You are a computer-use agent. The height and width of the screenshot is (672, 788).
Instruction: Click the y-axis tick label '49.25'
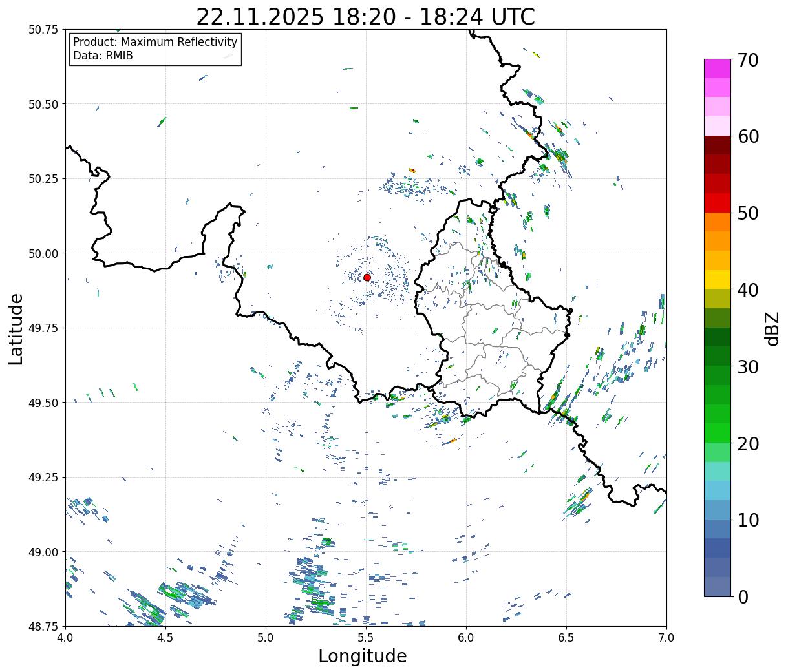click(43, 478)
